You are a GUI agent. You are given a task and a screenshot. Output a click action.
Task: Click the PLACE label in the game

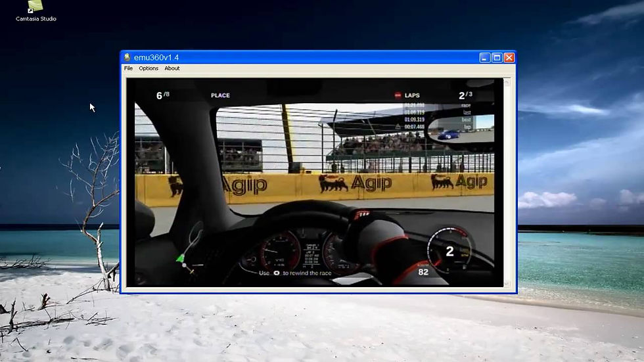coord(220,95)
